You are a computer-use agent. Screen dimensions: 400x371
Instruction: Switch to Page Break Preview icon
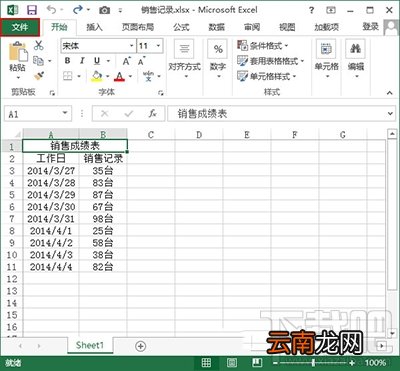pos(256,363)
